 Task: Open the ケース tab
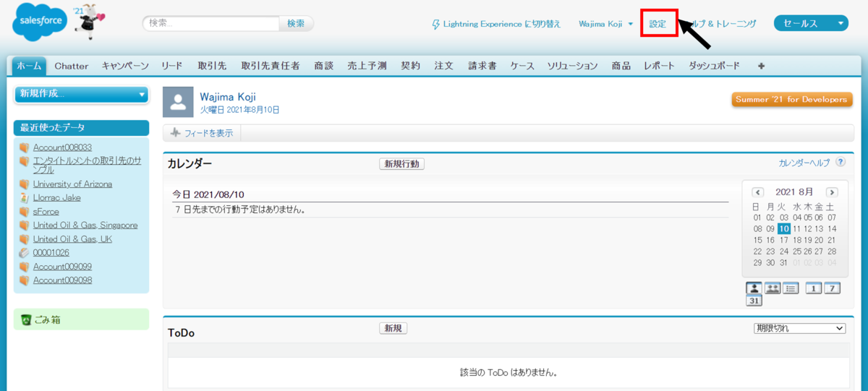pos(522,66)
